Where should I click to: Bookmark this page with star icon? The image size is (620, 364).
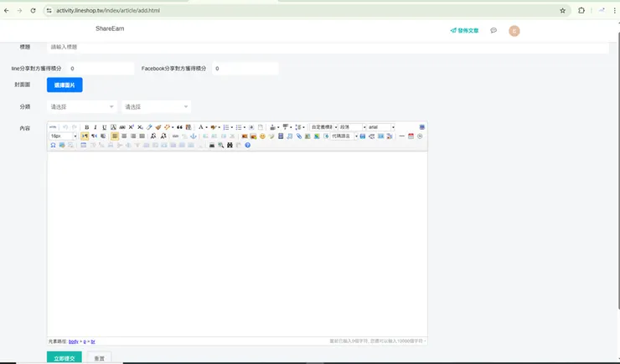563,11
